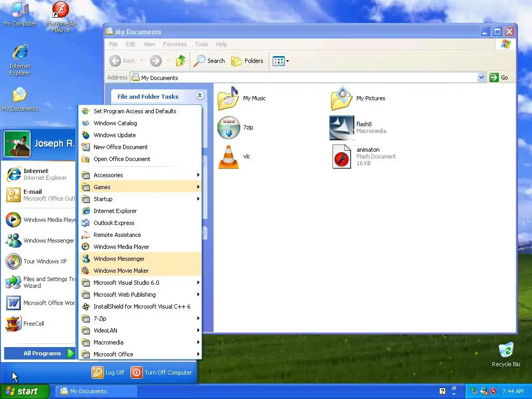
Task: Open the Tools menu
Action: click(201, 44)
